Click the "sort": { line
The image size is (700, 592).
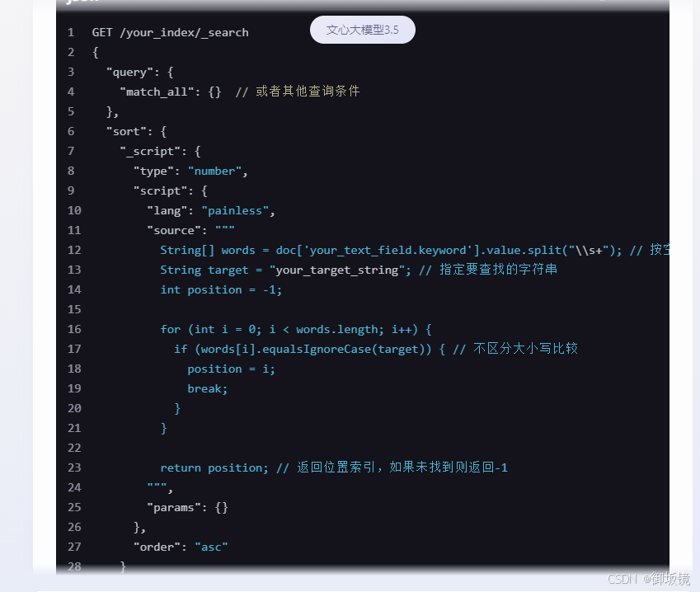coord(136,131)
